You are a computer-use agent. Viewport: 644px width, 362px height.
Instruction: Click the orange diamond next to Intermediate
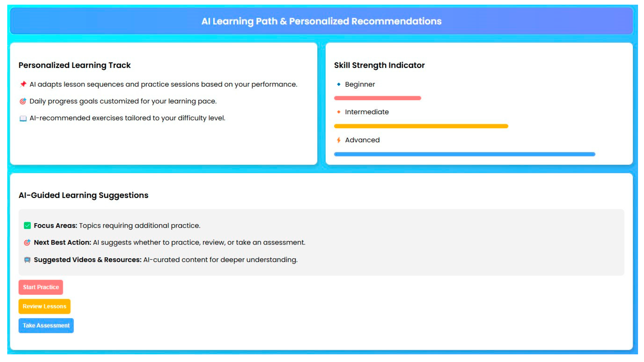(x=338, y=112)
